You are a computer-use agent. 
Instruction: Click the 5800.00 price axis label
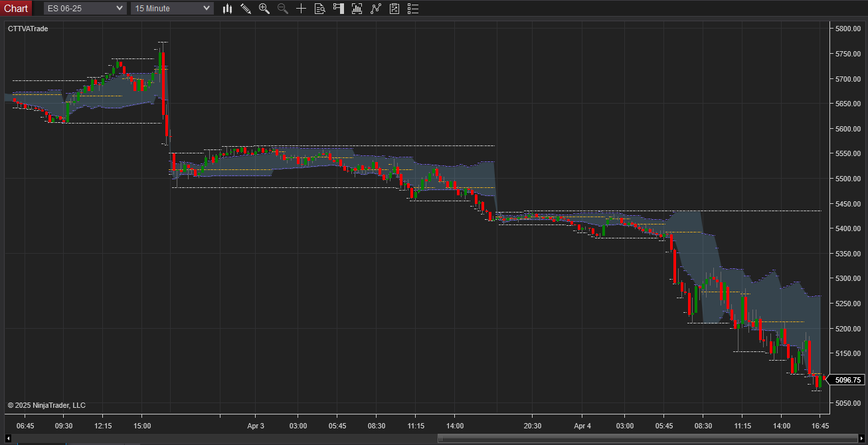tap(848, 29)
